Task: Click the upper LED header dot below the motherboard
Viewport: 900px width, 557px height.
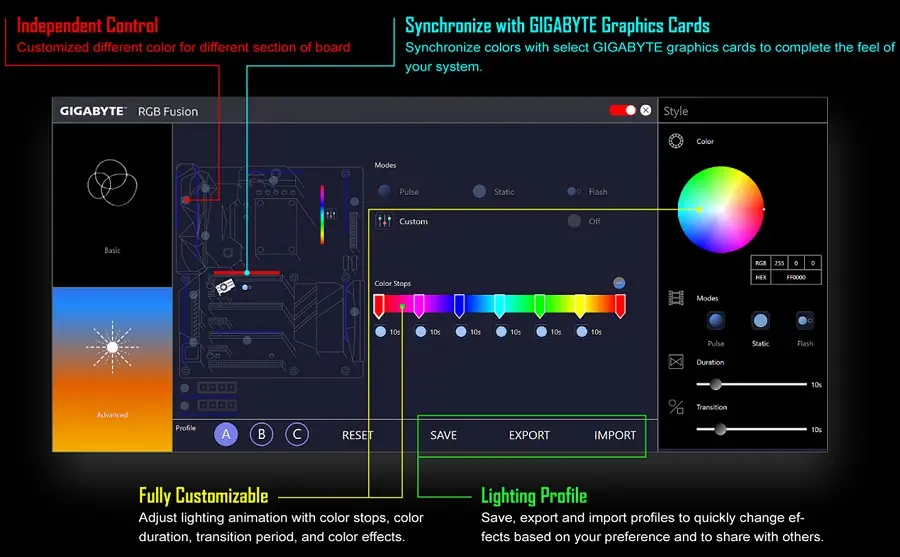Action: point(185,388)
